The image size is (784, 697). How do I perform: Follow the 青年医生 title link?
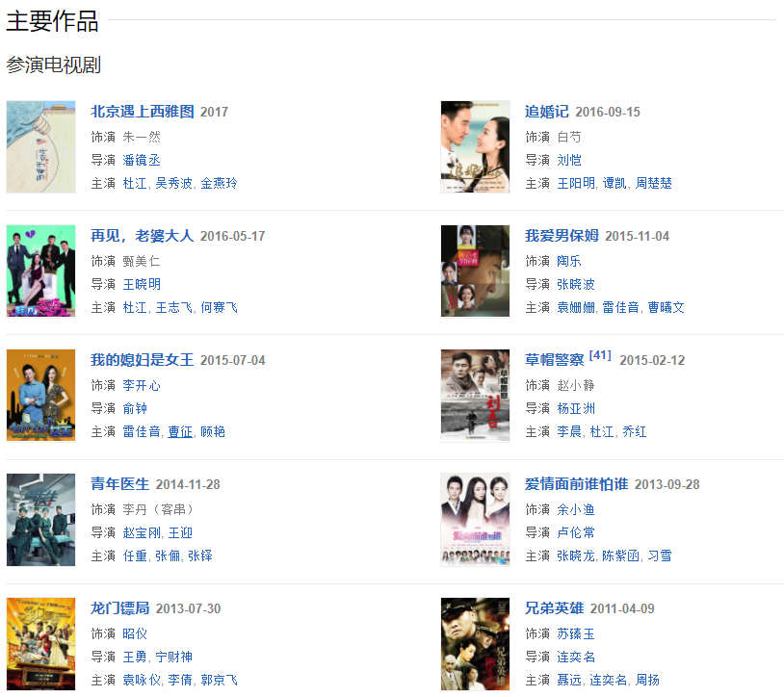(x=120, y=484)
